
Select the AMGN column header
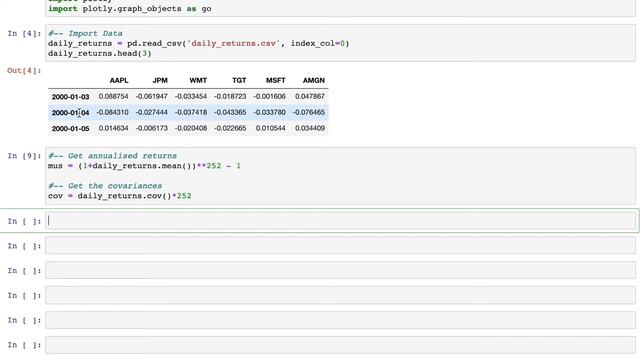[313, 80]
